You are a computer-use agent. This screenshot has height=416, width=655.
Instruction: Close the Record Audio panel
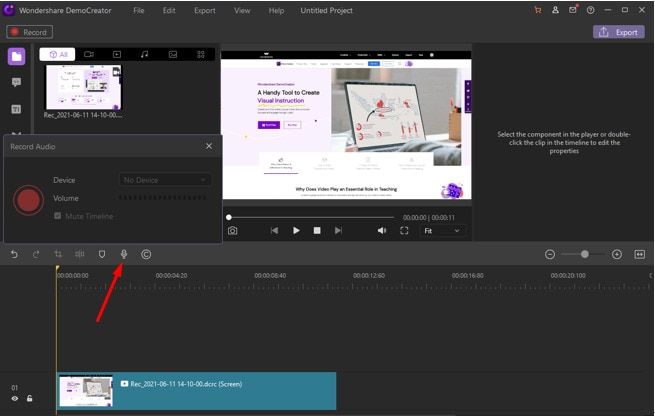point(209,146)
